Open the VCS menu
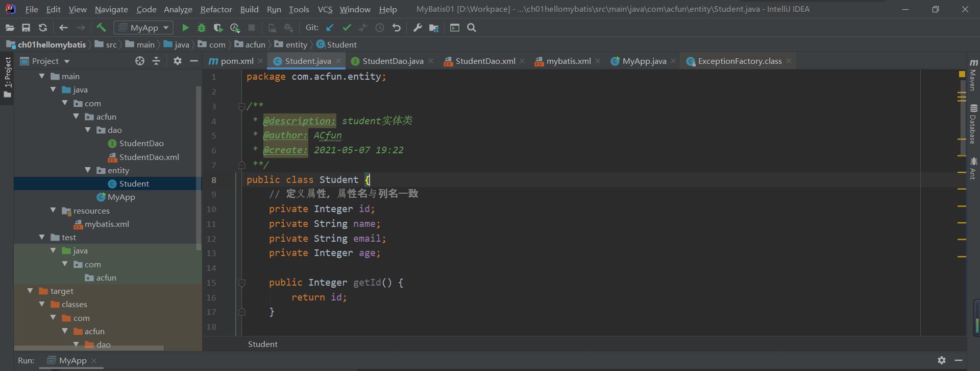The width and height of the screenshot is (980, 371). tap(325, 9)
